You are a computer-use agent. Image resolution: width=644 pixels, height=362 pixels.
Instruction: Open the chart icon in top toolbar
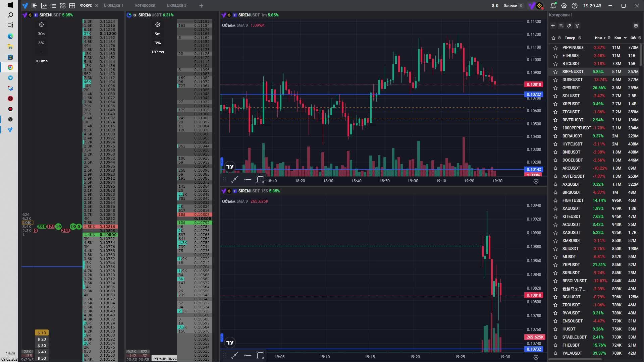point(44,6)
